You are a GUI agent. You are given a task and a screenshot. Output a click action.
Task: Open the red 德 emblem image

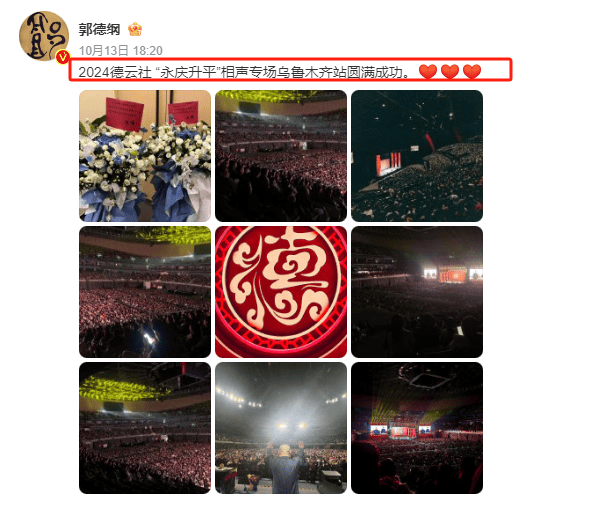(281, 292)
